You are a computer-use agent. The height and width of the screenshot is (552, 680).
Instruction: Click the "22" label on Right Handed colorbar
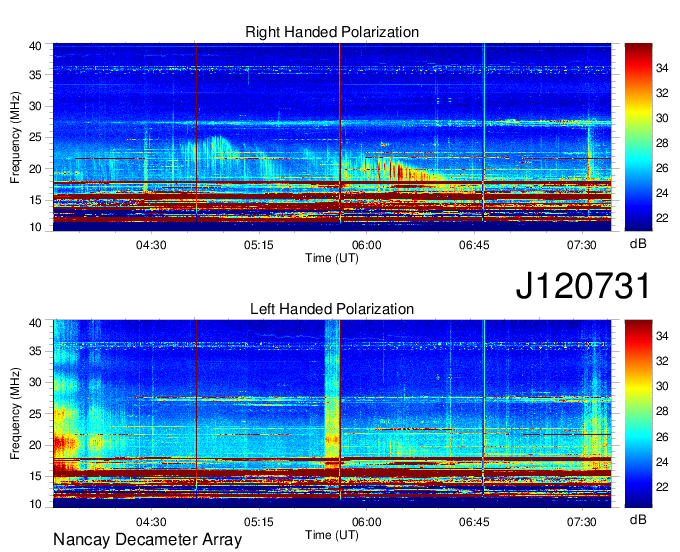(662, 218)
